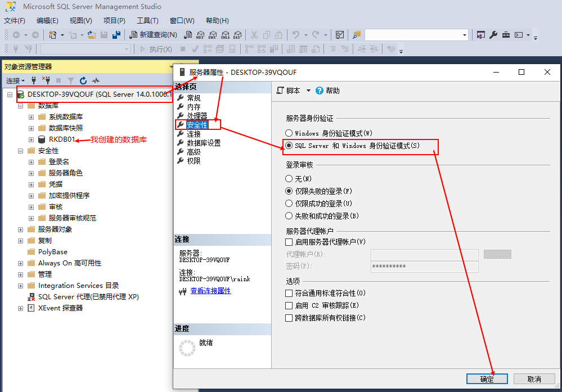This screenshot has width=562, height=392.
Task: Toggle 启用 C2 审核跟踪 checkbox
Action: tap(289, 305)
